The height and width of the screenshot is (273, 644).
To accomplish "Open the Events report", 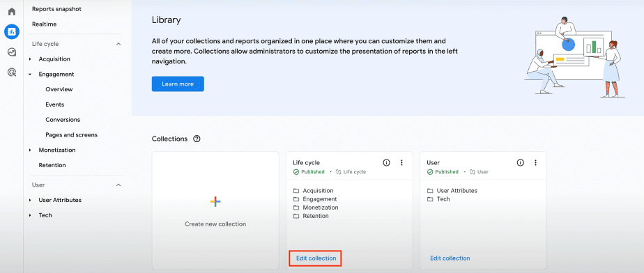I will click(54, 104).
